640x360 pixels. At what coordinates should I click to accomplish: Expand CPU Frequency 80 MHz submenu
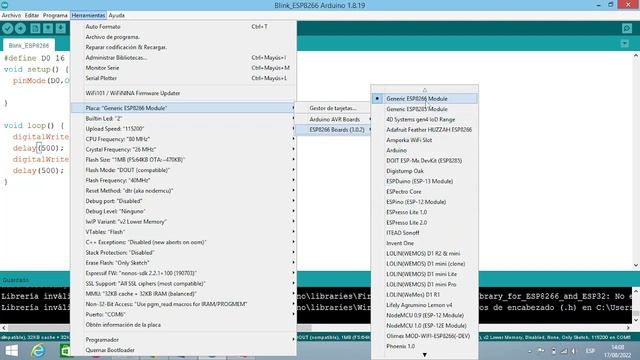(x=183, y=139)
